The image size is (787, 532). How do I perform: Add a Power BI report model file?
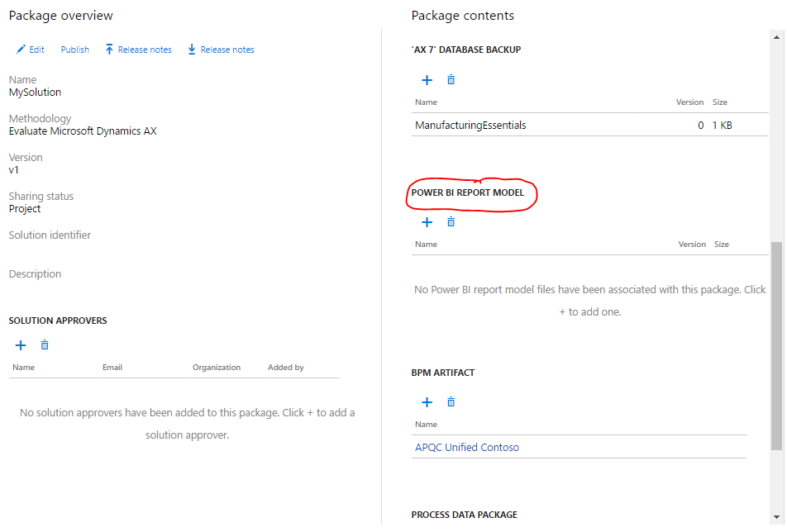pos(427,222)
